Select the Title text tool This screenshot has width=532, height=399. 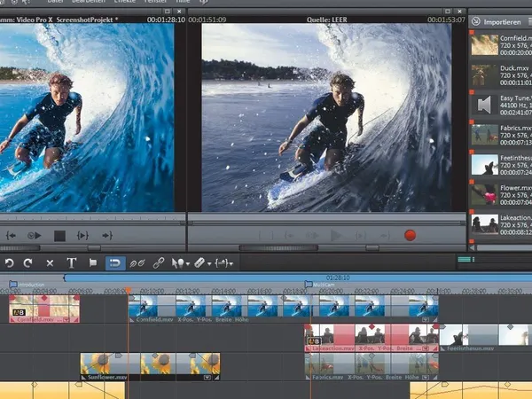(72, 263)
